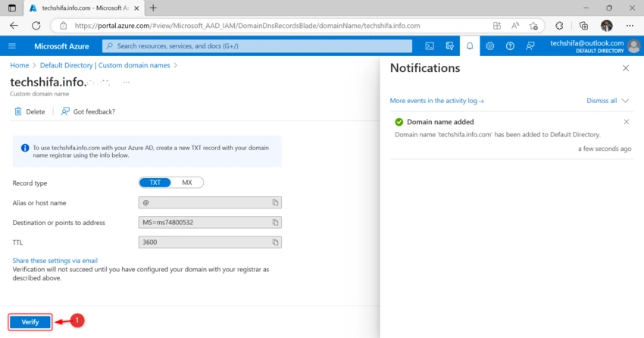
Task: Click Share these settings via email
Action: 55,261
